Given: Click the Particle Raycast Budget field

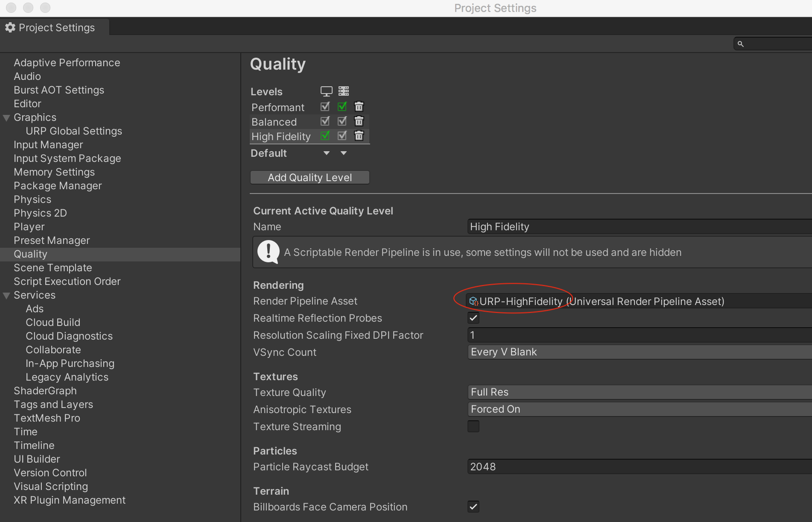Looking at the screenshot, I should [x=639, y=467].
